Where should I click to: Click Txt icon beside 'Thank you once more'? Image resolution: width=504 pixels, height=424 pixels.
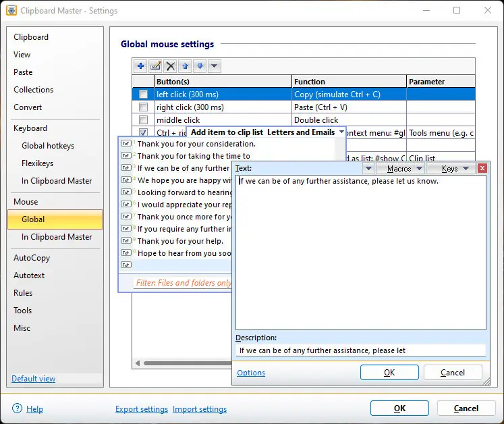tap(125, 216)
